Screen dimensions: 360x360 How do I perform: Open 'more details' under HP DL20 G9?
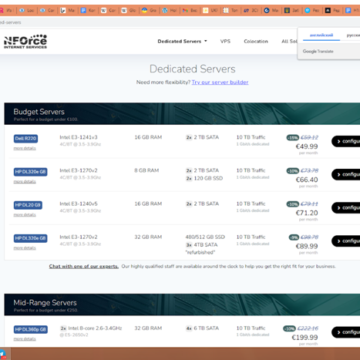point(25,215)
